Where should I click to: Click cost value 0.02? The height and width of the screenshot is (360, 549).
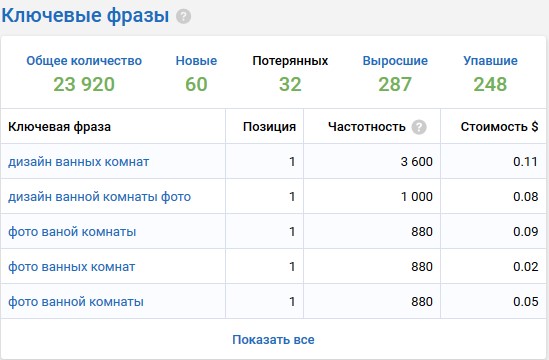pos(526,267)
